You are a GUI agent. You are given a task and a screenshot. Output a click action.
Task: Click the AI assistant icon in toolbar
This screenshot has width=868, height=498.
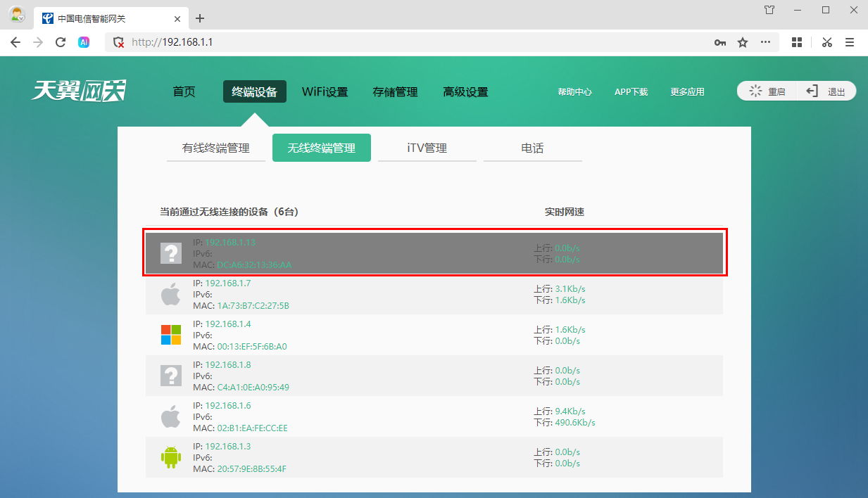(x=84, y=42)
